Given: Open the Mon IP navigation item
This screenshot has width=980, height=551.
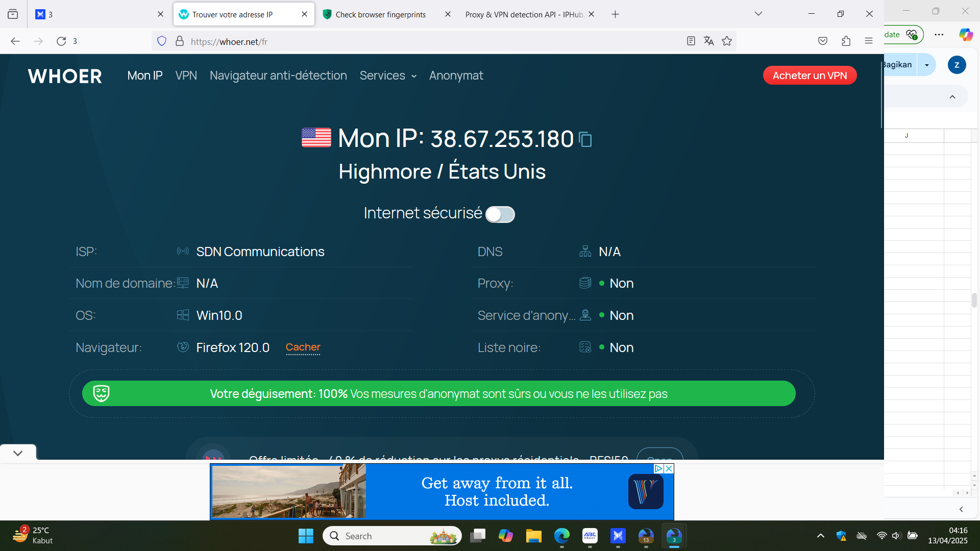Looking at the screenshot, I should [145, 76].
